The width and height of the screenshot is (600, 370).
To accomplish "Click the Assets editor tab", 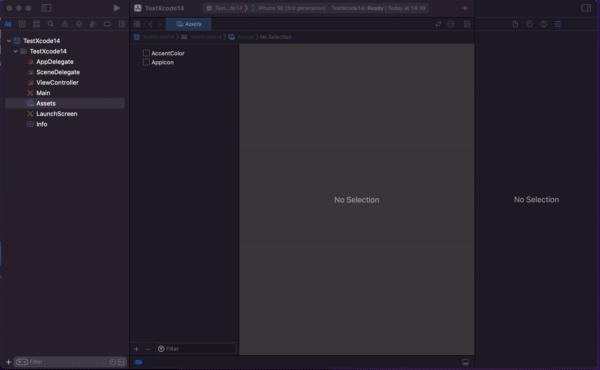I will click(x=189, y=24).
